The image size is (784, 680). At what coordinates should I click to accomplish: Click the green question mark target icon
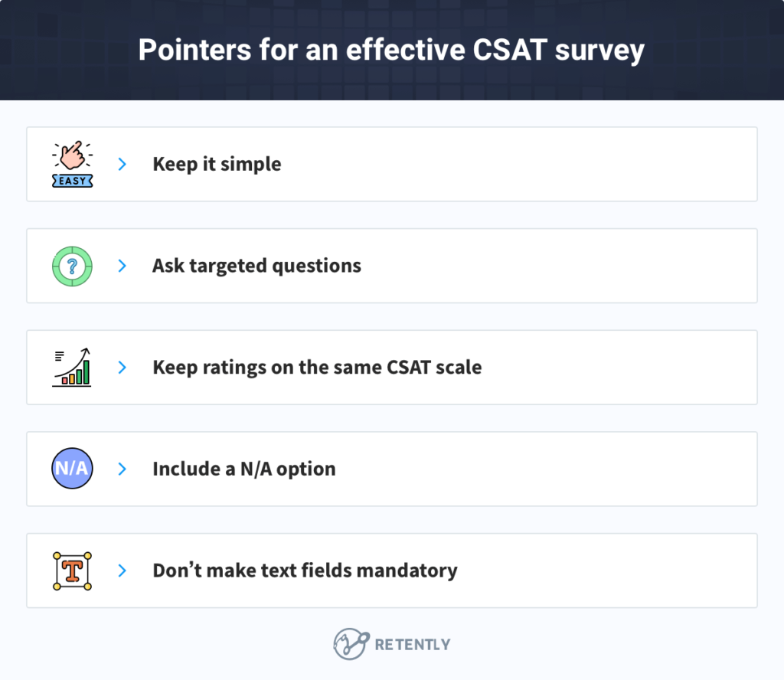click(72, 266)
